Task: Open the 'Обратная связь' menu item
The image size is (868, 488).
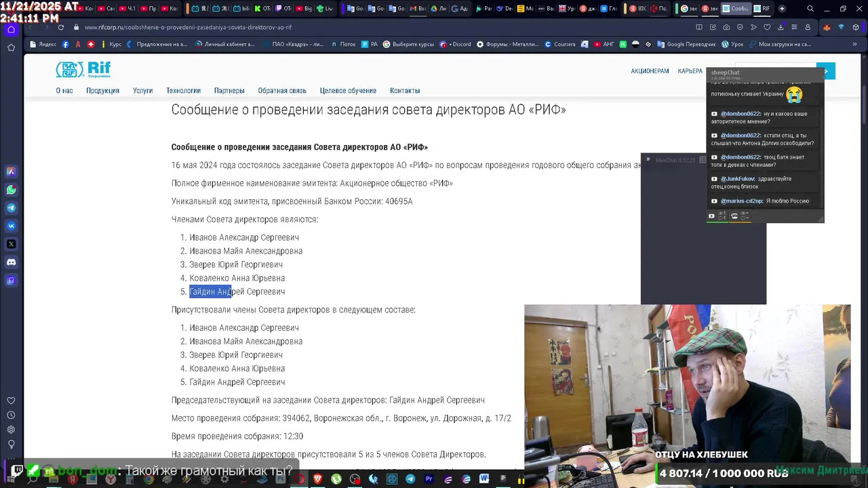Action: [x=282, y=91]
